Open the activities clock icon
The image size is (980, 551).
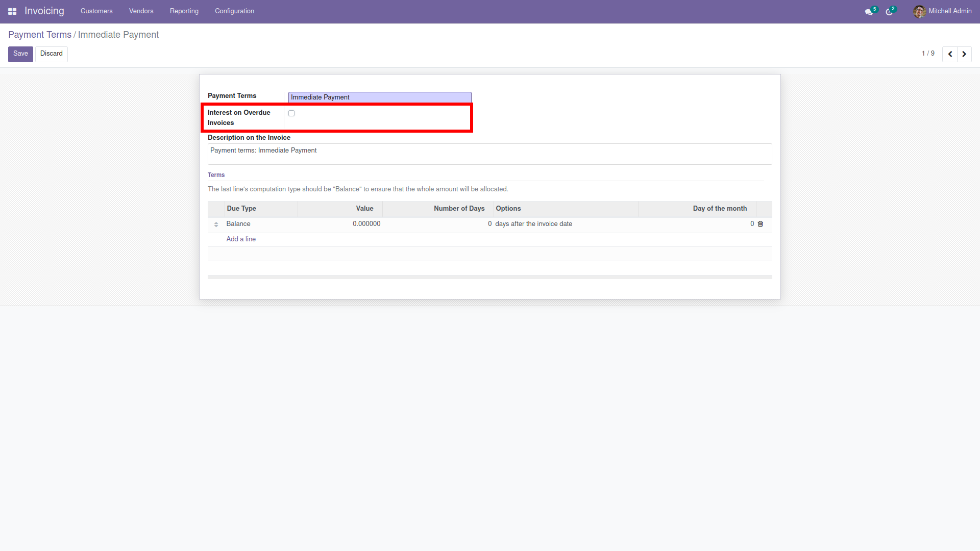click(889, 12)
